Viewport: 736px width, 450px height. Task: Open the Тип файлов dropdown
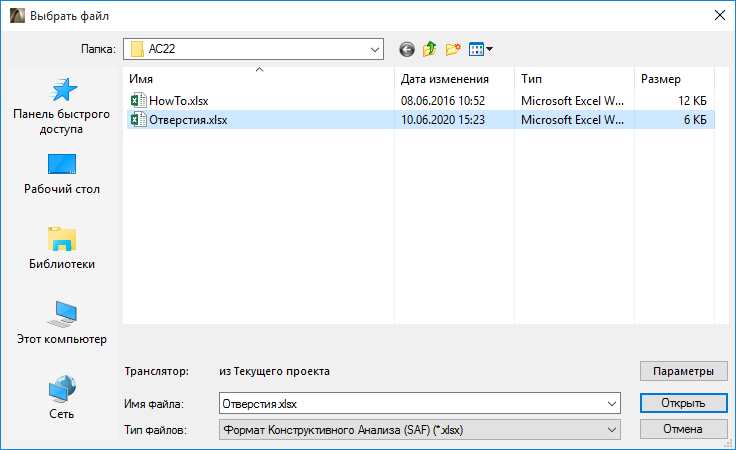pyautogui.click(x=611, y=430)
